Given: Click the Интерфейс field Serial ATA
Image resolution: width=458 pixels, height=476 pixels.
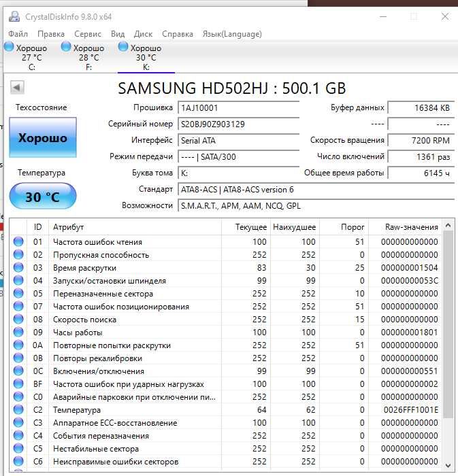Looking at the screenshot, I should pos(238,141).
